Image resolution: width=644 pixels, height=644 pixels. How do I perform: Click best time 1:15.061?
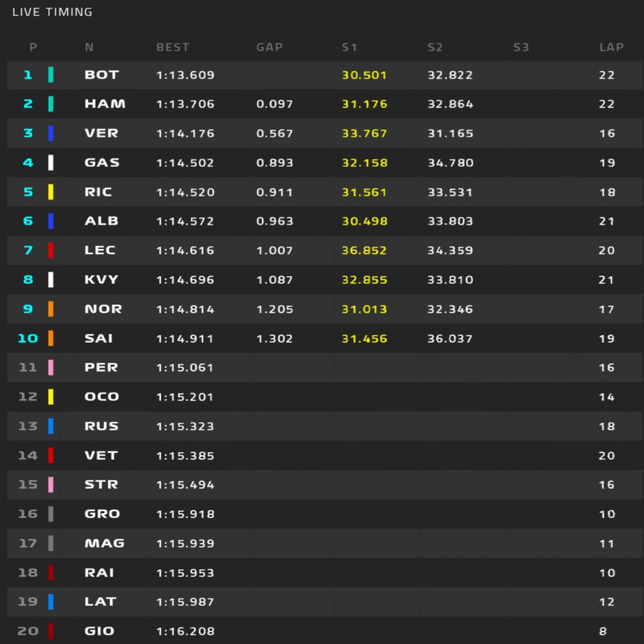(185, 368)
